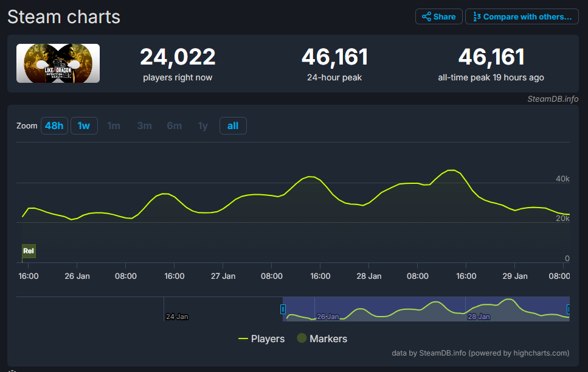The height and width of the screenshot is (372, 588).
Task: Click the right navigator range handle
Action: coord(569,309)
